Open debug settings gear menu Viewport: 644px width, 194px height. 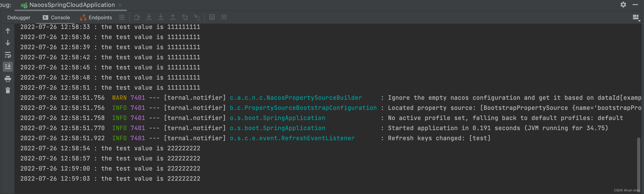pos(623,5)
